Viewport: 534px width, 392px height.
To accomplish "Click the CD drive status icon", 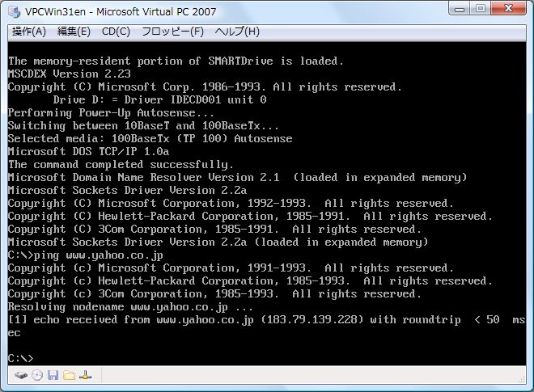I will [x=37, y=375].
